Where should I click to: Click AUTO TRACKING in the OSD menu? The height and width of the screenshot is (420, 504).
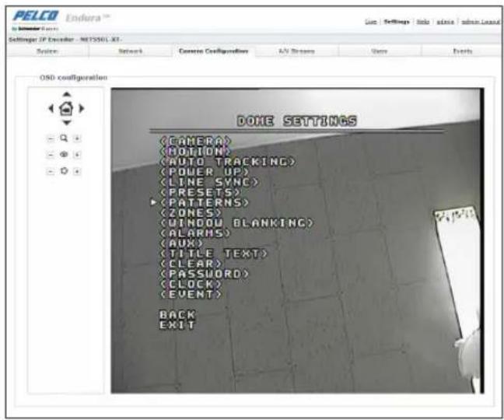tap(228, 161)
